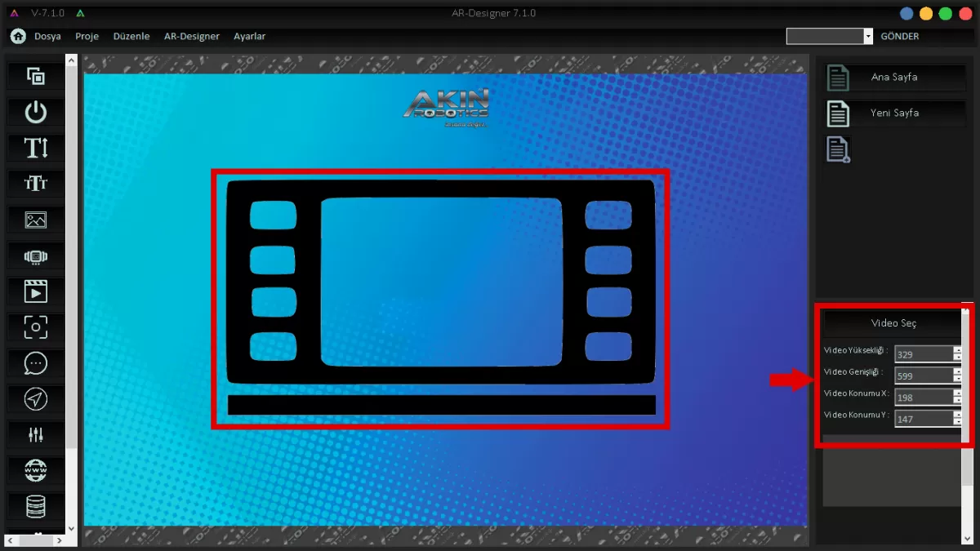Increase Video Yüksekliği with up arrow
Screen dimensions: 980x551
click(957, 349)
